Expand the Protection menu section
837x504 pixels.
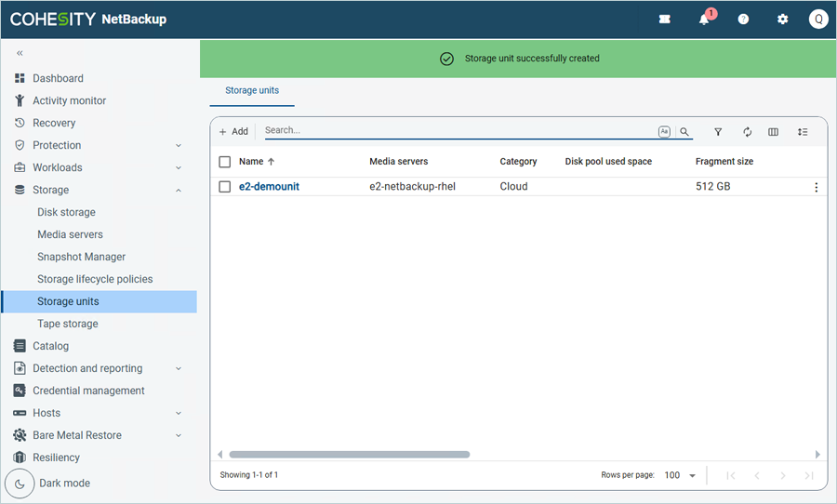click(178, 145)
